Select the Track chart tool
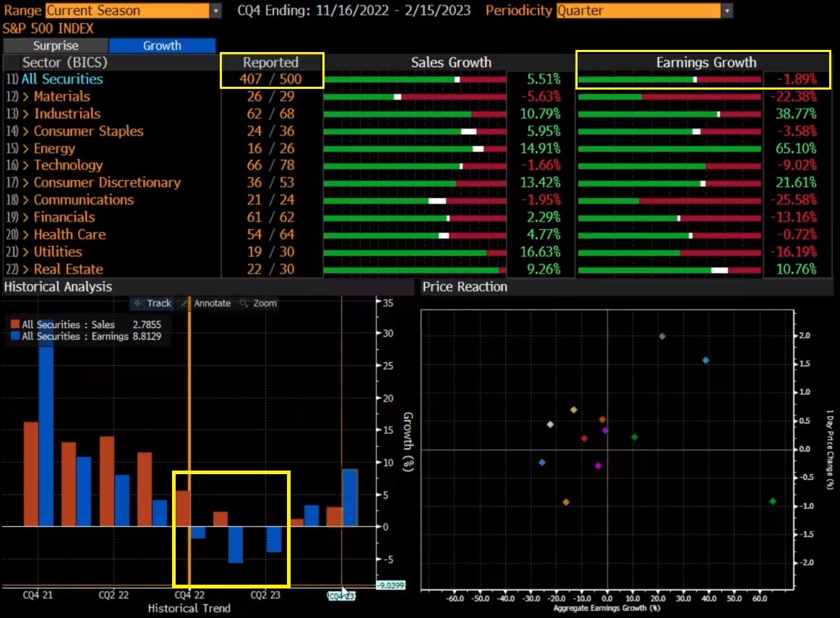Image resolution: width=840 pixels, height=618 pixels. click(x=153, y=303)
